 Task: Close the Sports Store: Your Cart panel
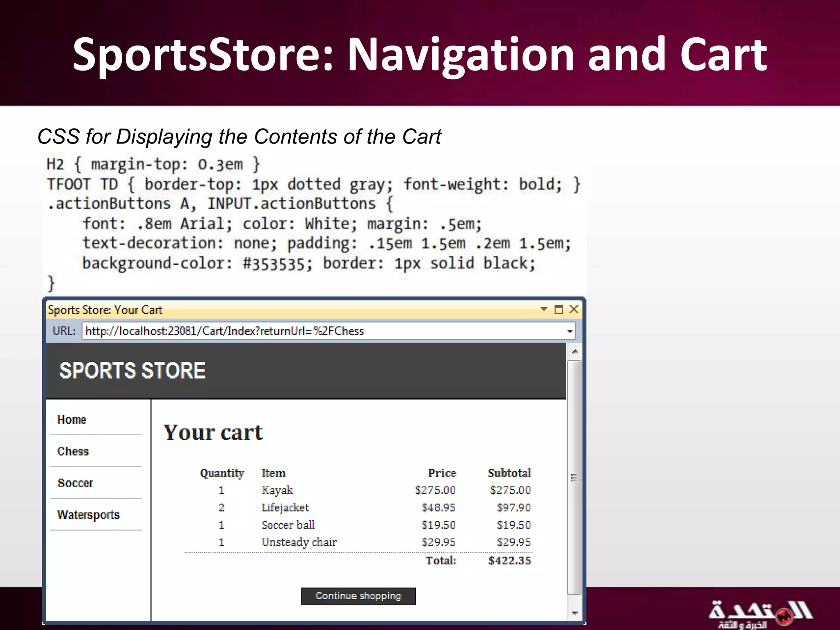tap(574, 309)
